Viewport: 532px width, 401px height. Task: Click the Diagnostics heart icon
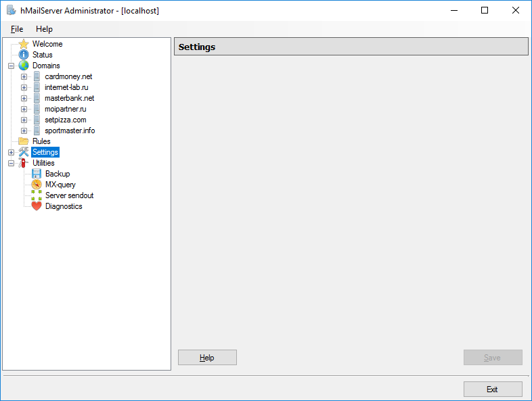click(37, 206)
